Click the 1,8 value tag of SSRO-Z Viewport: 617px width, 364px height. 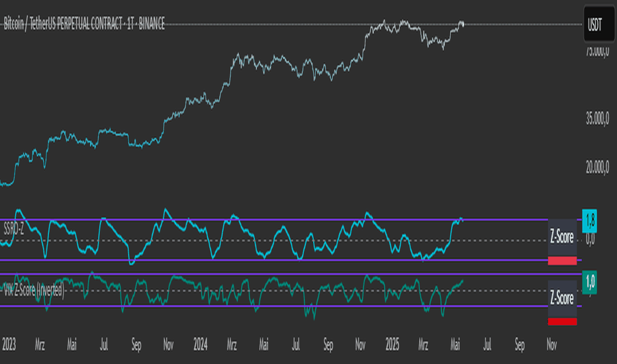coord(590,221)
